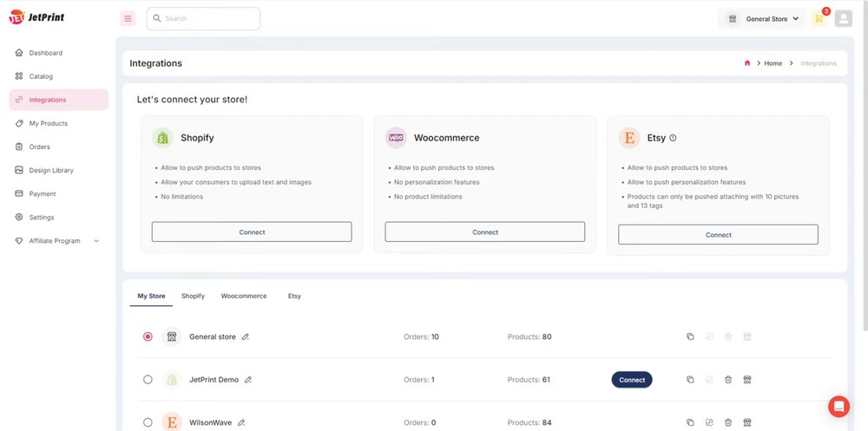868x431 pixels.
Task: Select the WilsonWave radio button
Action: click(148, 422)
